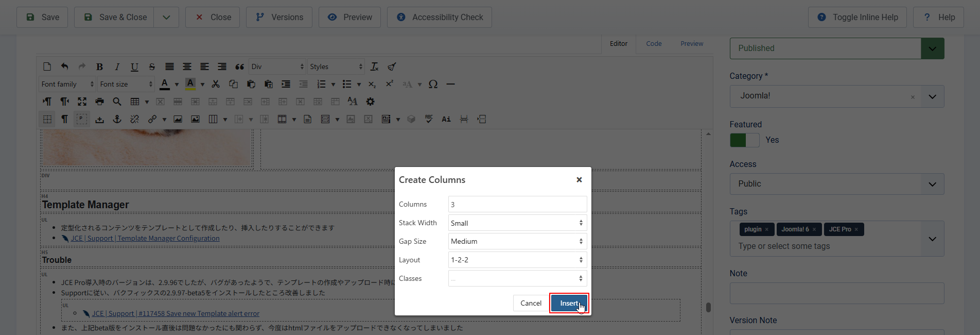980x335 pixels.
Task: Switch to the Editor tab
Action: coord(618,44)
